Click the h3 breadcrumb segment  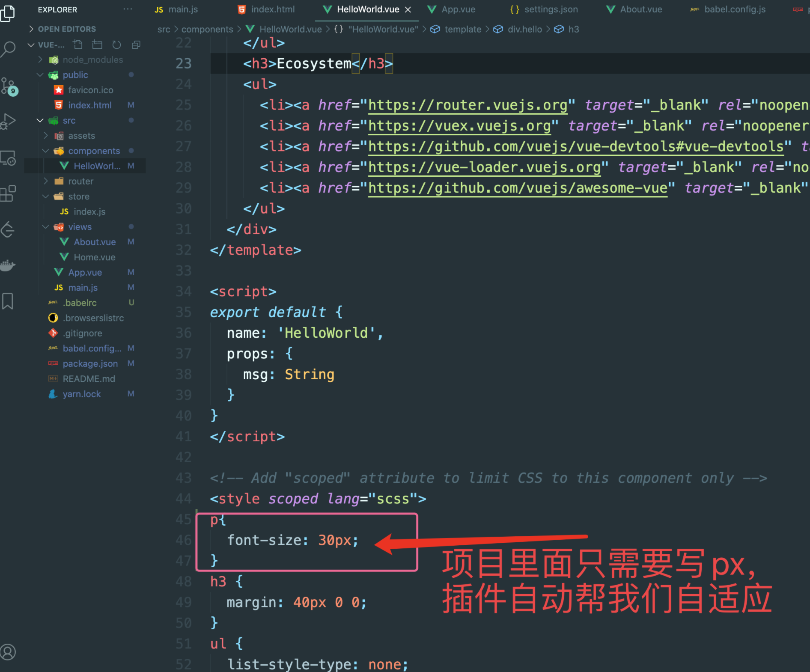566,29
